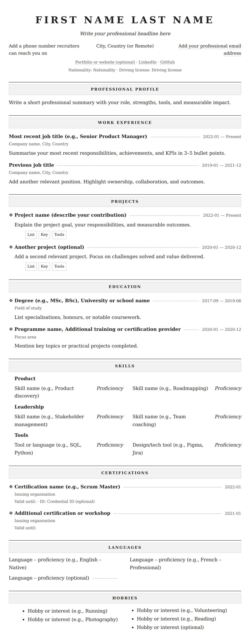The height and width of the screenshot is (644, 250).
Task: Open the GitHub link
Action: (x=167, y=62)
